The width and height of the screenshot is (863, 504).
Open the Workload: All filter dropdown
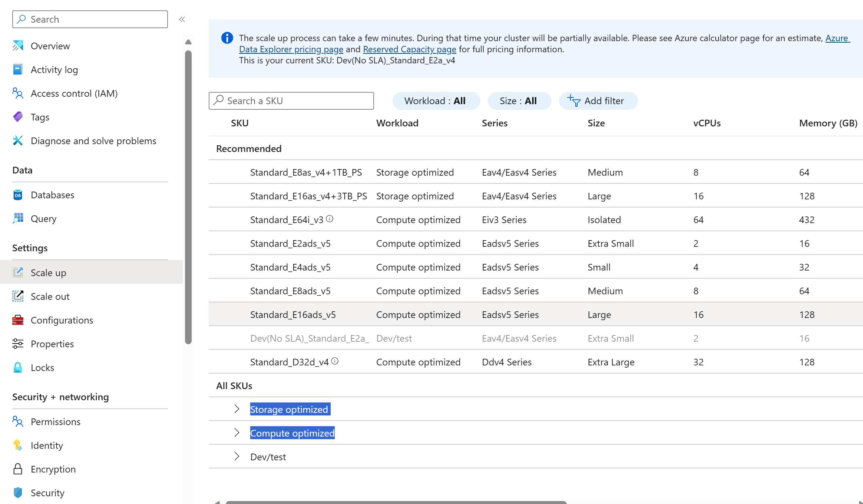click(436, 100)
